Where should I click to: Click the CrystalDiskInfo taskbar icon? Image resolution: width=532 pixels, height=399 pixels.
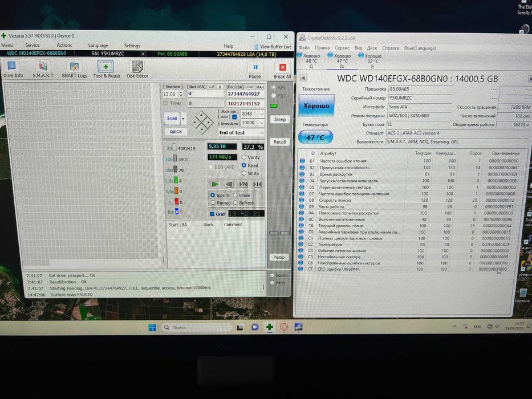tap(299, 327)
